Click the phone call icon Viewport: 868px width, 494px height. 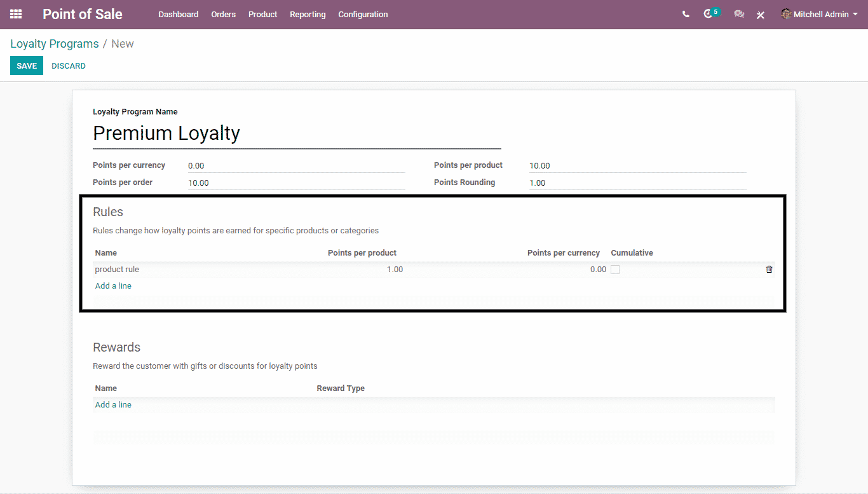point(686,14)
